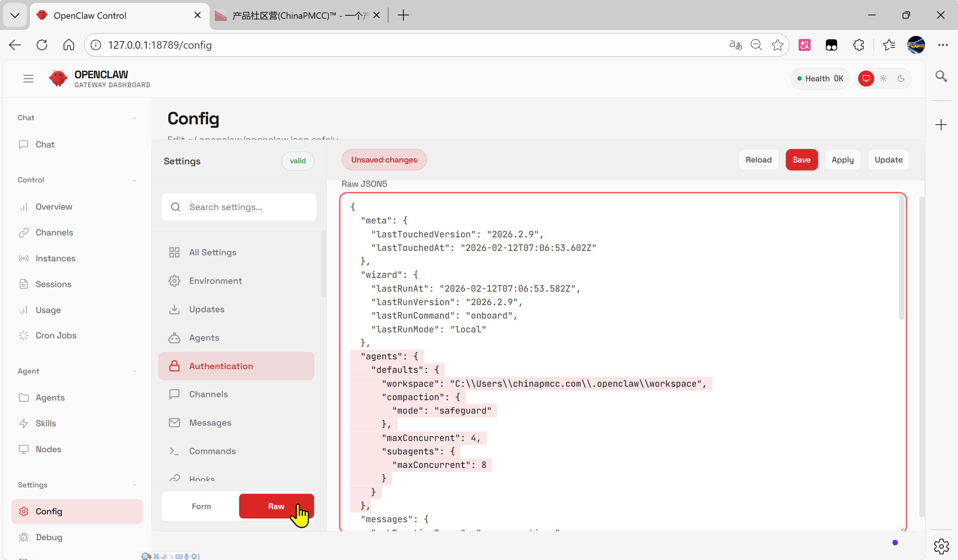Open the Instances page
This screenshot has height=560, width=958.
pyautogui.click(x=55, y=258)
